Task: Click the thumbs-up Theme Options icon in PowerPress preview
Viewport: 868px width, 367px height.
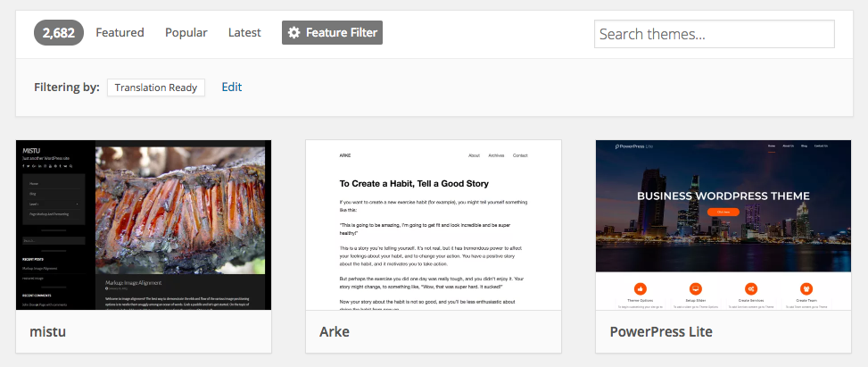Action: pos(641,288)
